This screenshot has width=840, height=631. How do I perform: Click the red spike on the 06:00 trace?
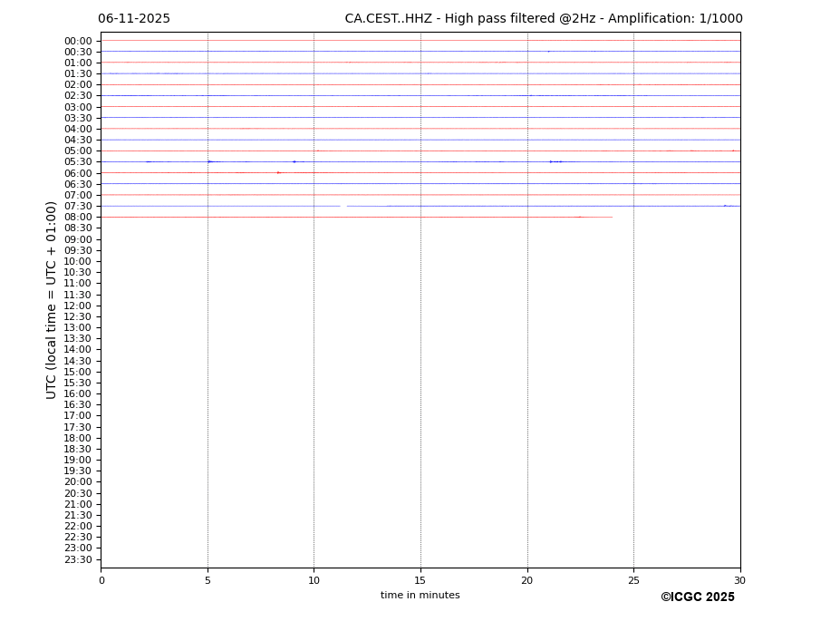pos(278,172)
